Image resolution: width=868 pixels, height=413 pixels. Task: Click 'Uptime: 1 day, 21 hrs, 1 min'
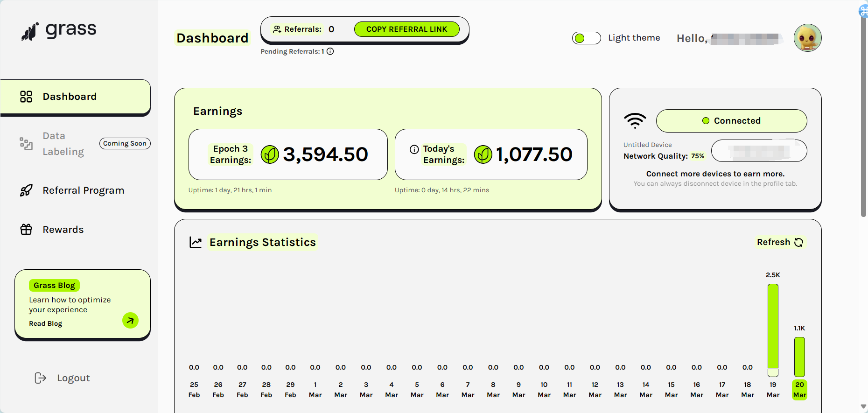pos(230,190)
